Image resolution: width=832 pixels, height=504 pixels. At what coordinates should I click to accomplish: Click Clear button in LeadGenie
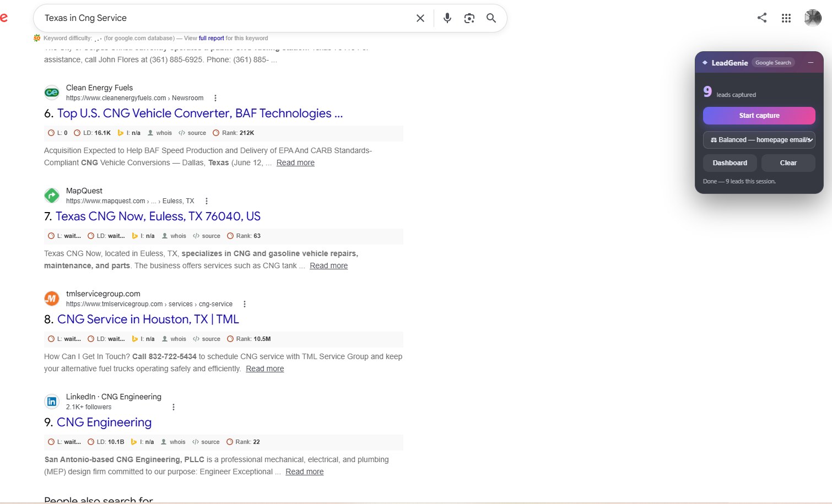788,163
